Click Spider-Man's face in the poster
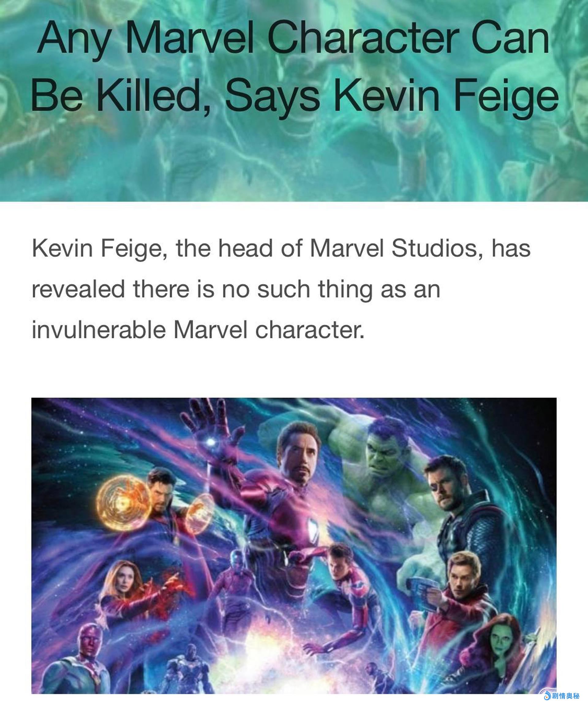Screen dimensions: 588x705 337,564
